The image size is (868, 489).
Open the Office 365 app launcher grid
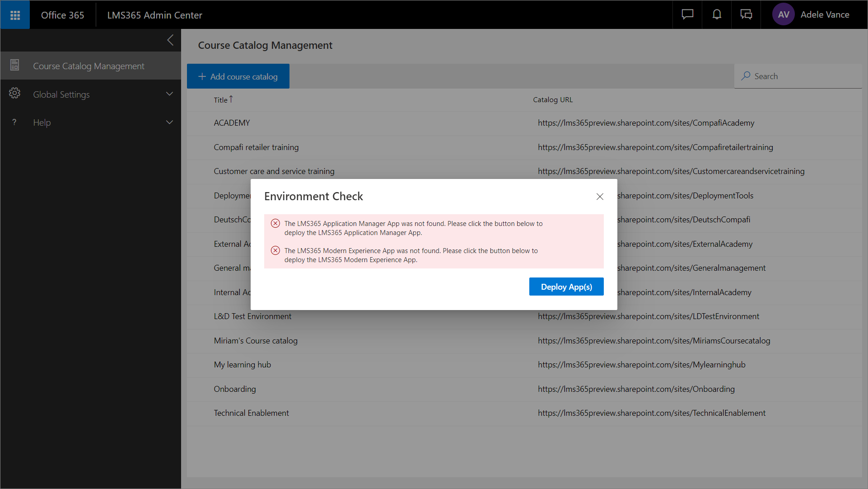15,15
